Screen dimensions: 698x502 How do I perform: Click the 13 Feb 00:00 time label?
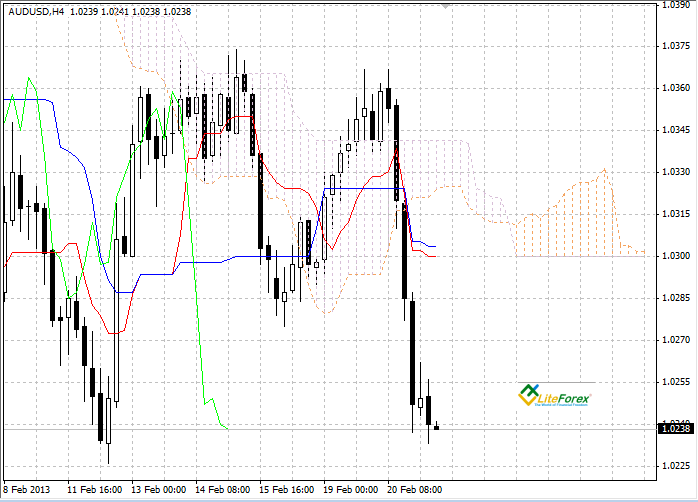tap(158, 490)
